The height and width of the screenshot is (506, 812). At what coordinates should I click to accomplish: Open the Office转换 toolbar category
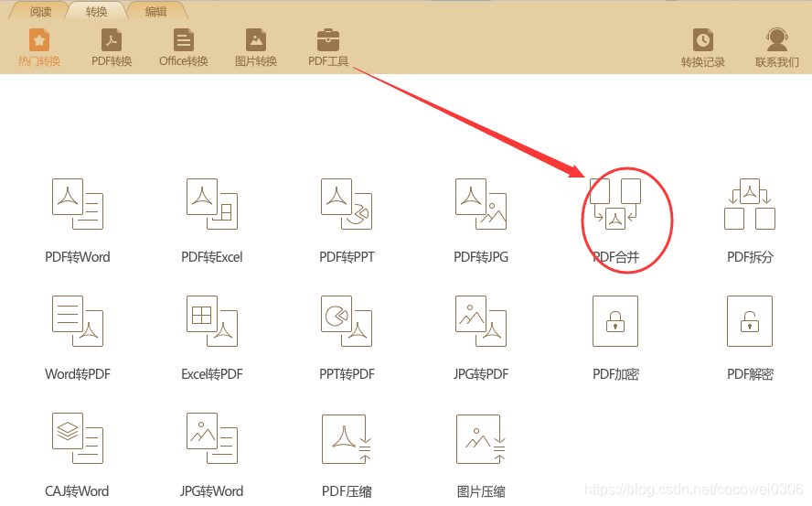[183, 48]
